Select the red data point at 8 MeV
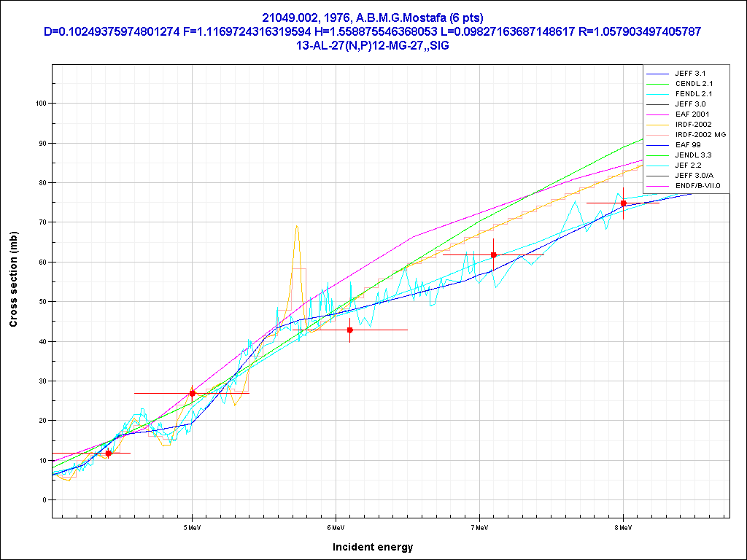747x560 pixels. click(x=623, y=203)
